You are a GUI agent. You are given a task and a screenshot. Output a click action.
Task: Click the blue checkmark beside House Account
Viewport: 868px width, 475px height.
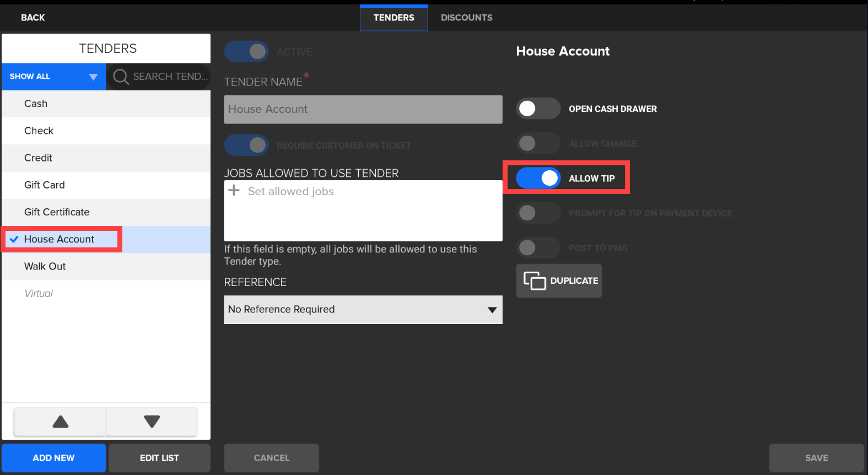[x=14, y=239]
